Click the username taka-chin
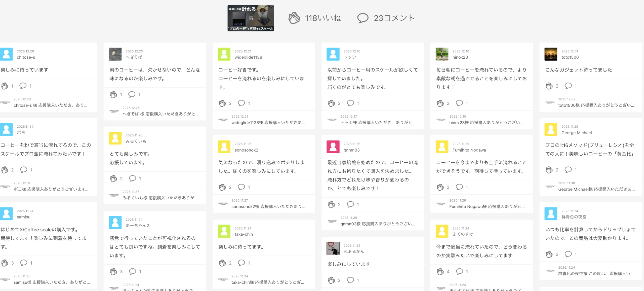This screenshot has height=291, width=644. coord(244,234)
